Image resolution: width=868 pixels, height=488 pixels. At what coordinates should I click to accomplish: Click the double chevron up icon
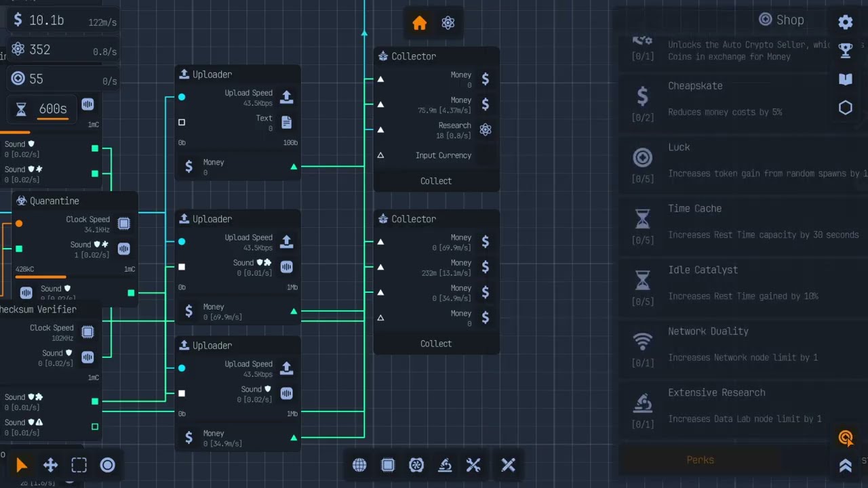pos(846,465)
